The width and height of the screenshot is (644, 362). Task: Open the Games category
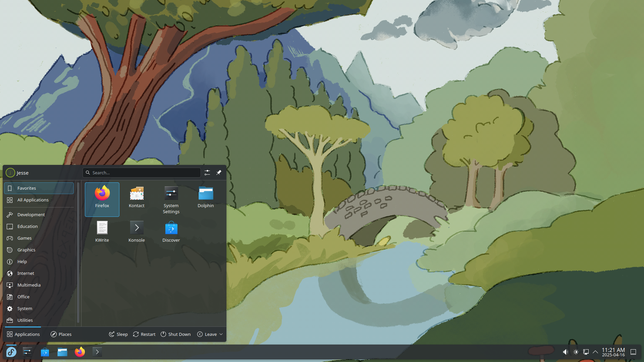[x=39, y=238]
